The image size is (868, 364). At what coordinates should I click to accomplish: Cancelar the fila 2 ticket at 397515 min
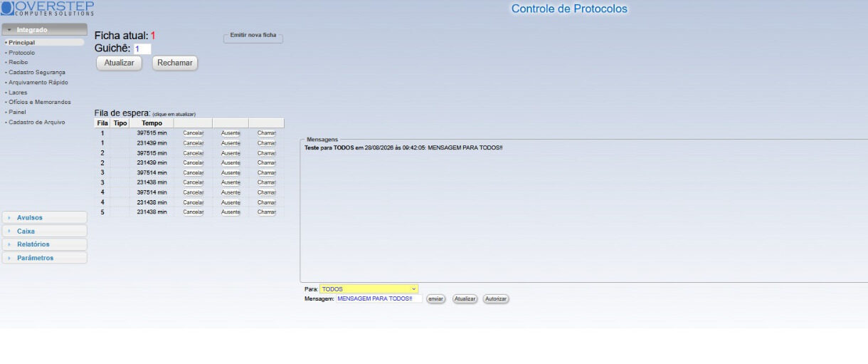click(193, 153)
